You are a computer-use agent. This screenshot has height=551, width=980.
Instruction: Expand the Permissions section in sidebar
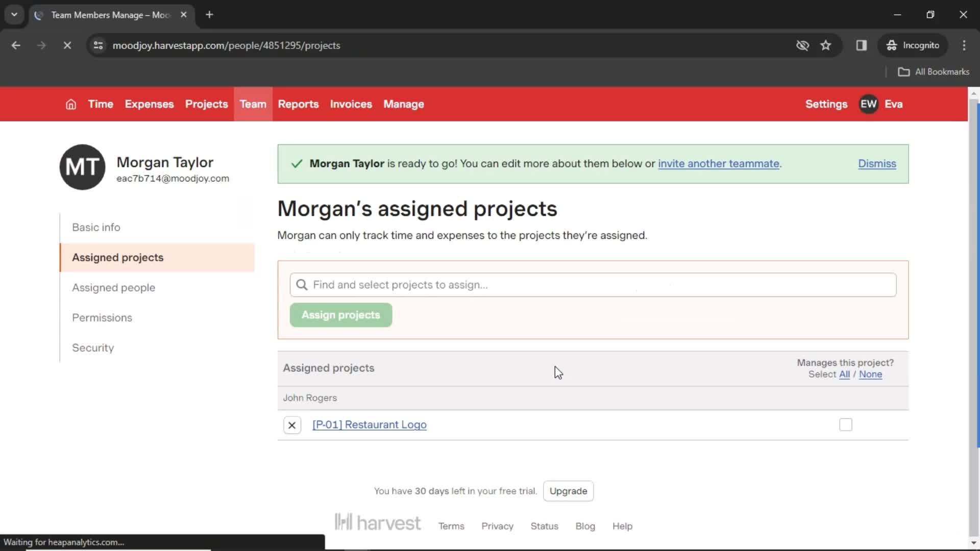tap(102, 317)
